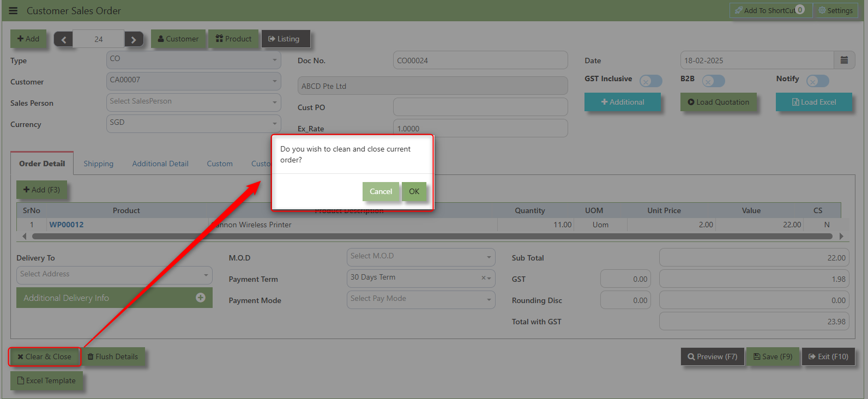Screen dimensions: 868x399
Task: Open the date calendar picker icon
Action: (844, 61)
